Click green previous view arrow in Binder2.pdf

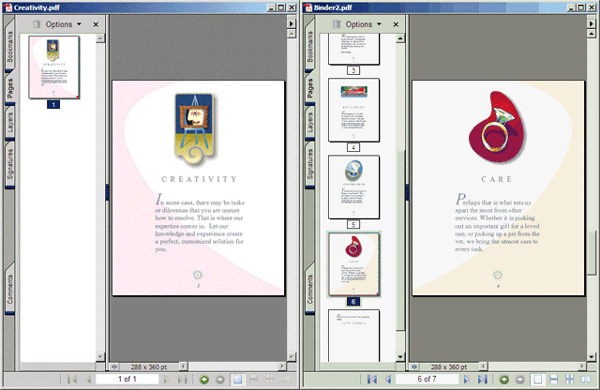[x=504, y=380]
